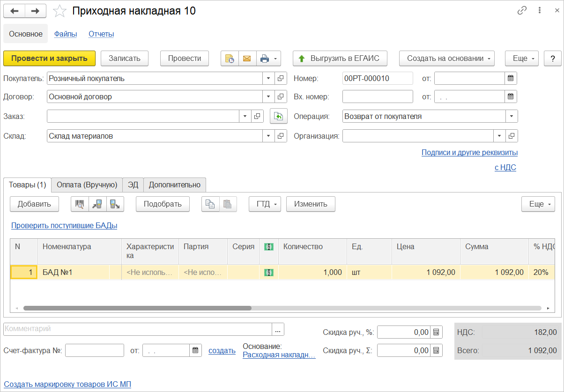The width and height of the screenshot is (564, 392).
Task: Open the Дополнительно tab
Action: pos(174,185)
